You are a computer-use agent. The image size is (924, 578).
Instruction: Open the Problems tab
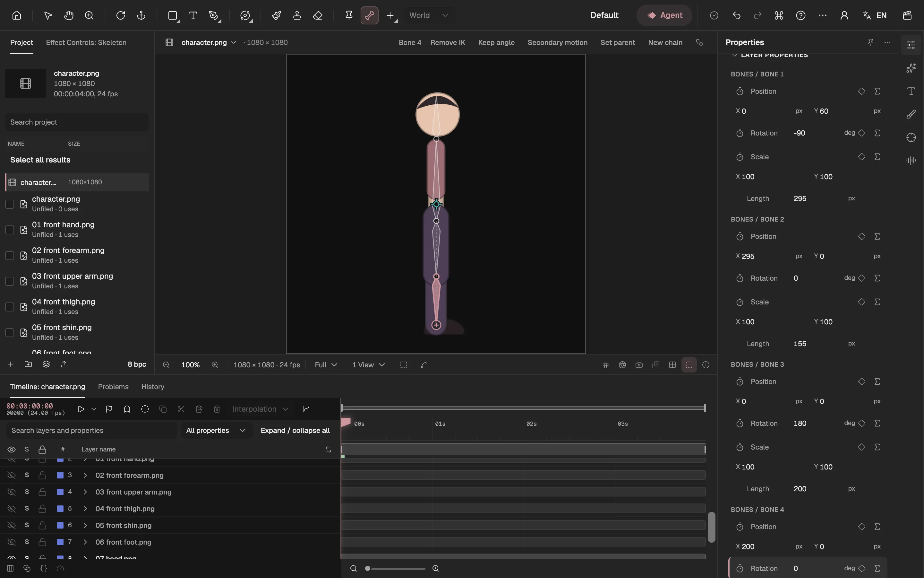pyautogui.click(x=113, y=387)
